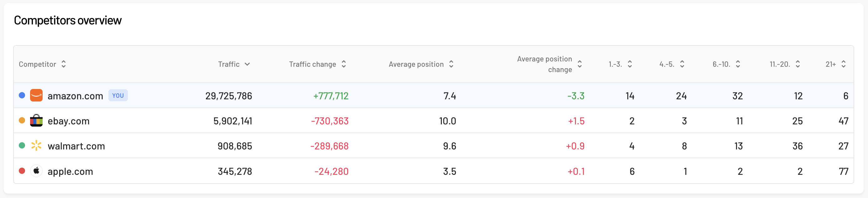868x198 pixels.
Task: Open the amazon.com competitor name
Action: (x=75, y=96)
